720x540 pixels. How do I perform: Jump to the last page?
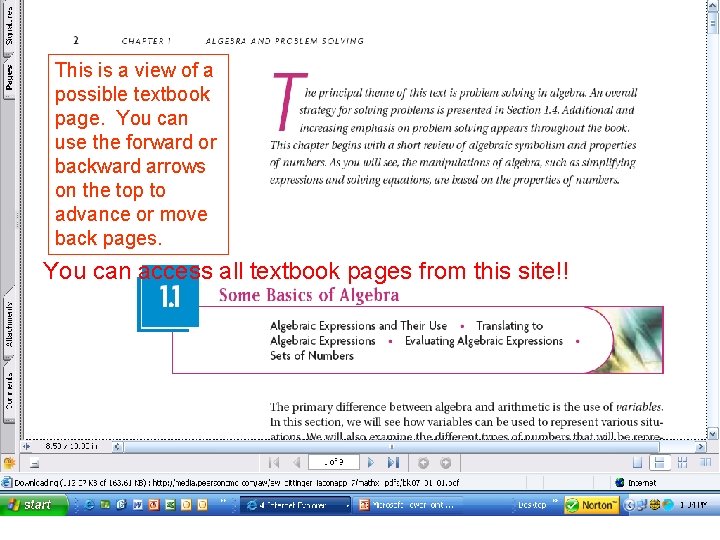[394, 463]
